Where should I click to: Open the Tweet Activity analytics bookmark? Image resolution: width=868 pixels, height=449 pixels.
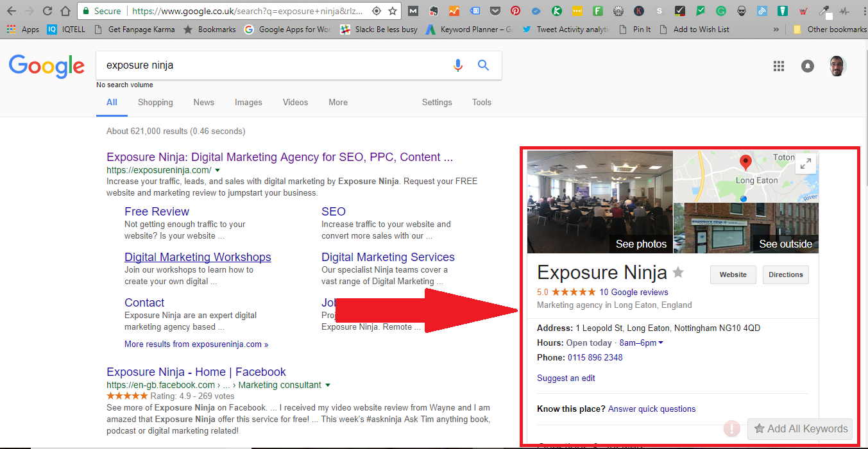coord(566,29)
